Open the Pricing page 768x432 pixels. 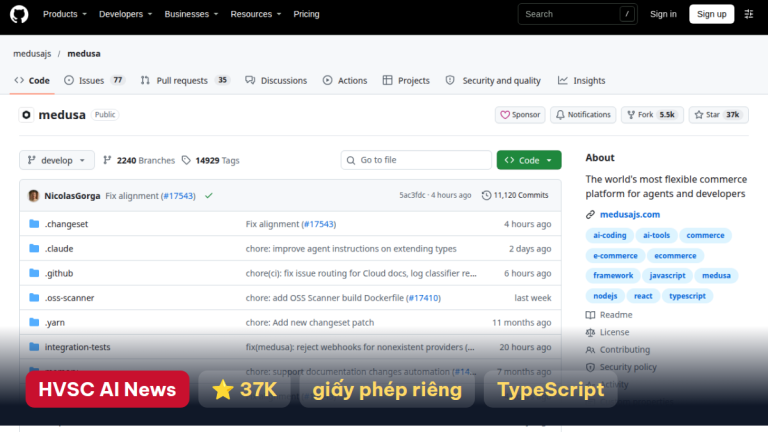coord(306,14)
